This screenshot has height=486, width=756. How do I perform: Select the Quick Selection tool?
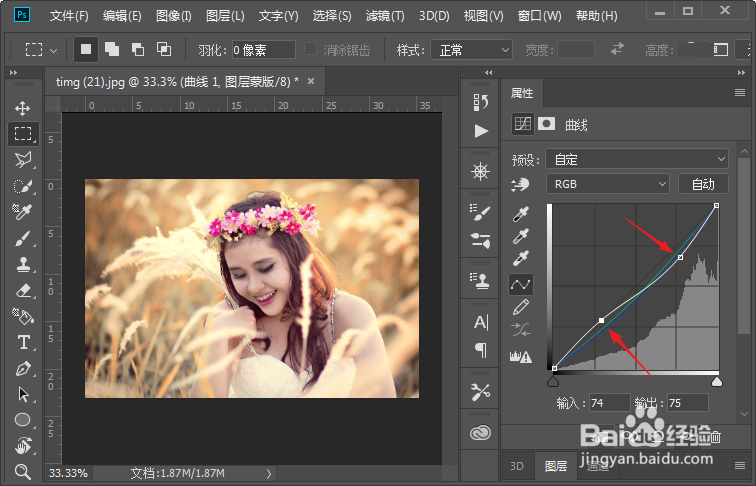(x=23, y=186)
